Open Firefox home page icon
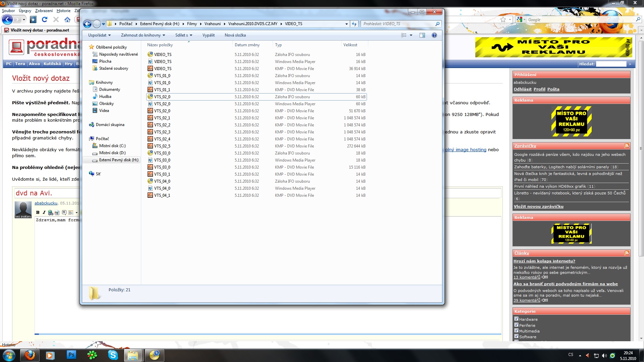The width and height of the screenshot is (644, 362). pyautogui.click(x=67, y=19)
